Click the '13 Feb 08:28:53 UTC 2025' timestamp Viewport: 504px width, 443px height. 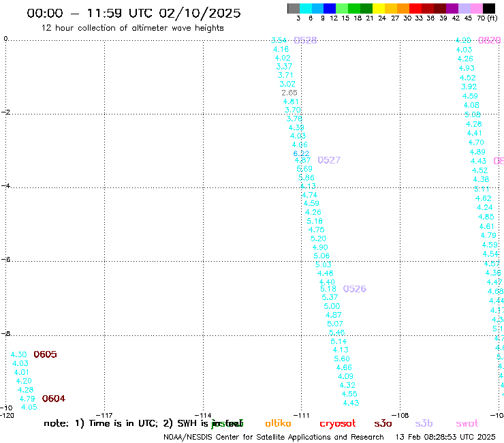click(x=445, y=437)
